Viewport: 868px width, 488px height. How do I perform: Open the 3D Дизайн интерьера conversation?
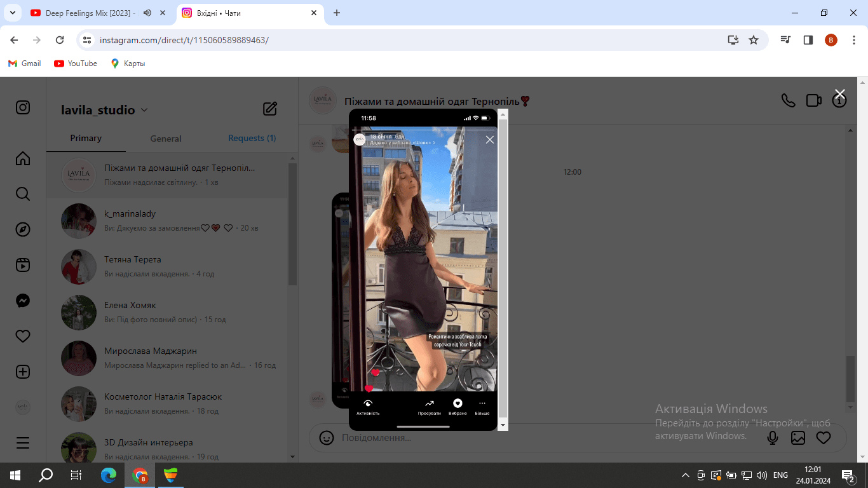pyautogui.click(x=167, y=445)
